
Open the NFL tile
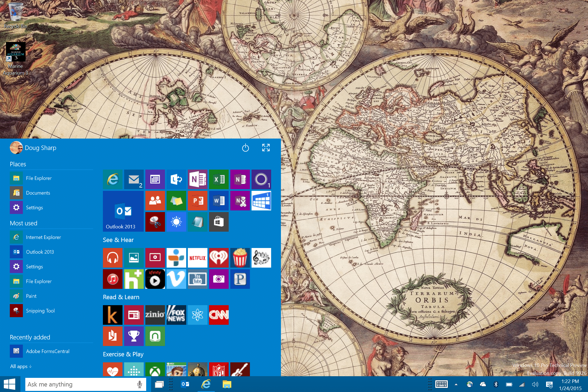point(219,369)
